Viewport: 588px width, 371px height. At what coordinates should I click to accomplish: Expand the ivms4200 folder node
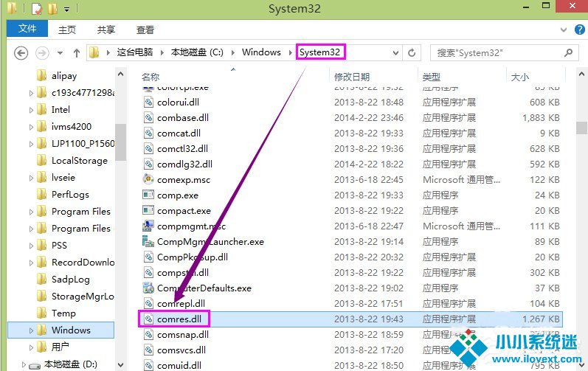tap(32, 127)
